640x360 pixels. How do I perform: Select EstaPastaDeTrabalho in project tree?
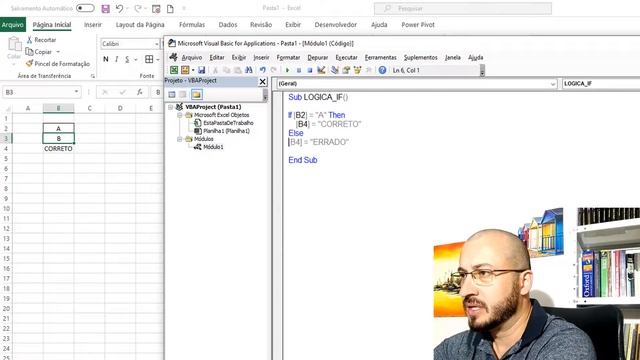[228, 123]
